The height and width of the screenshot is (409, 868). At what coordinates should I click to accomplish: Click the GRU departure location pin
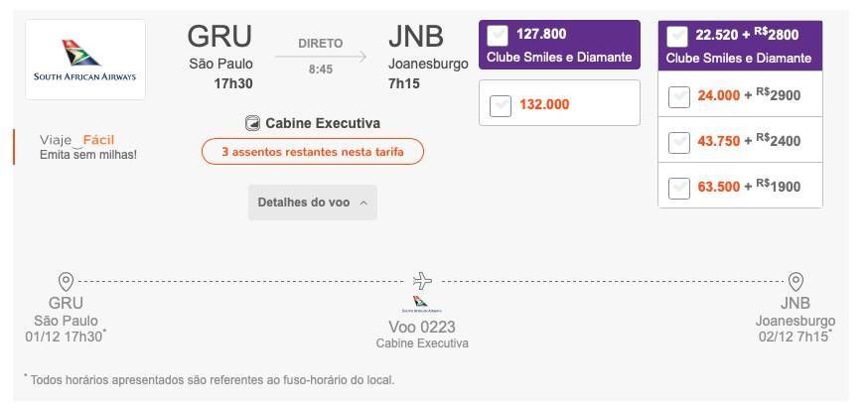tap(66, 282)
